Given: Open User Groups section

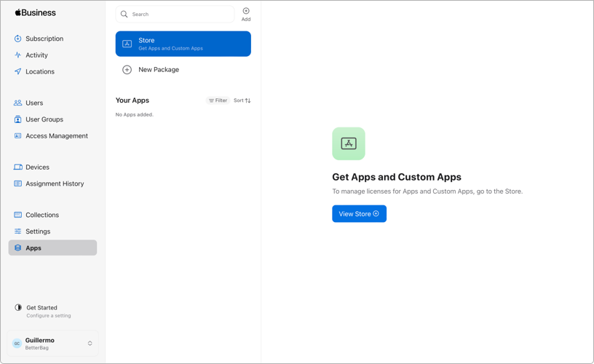Looking at the screenshot, I should point(44,119).
